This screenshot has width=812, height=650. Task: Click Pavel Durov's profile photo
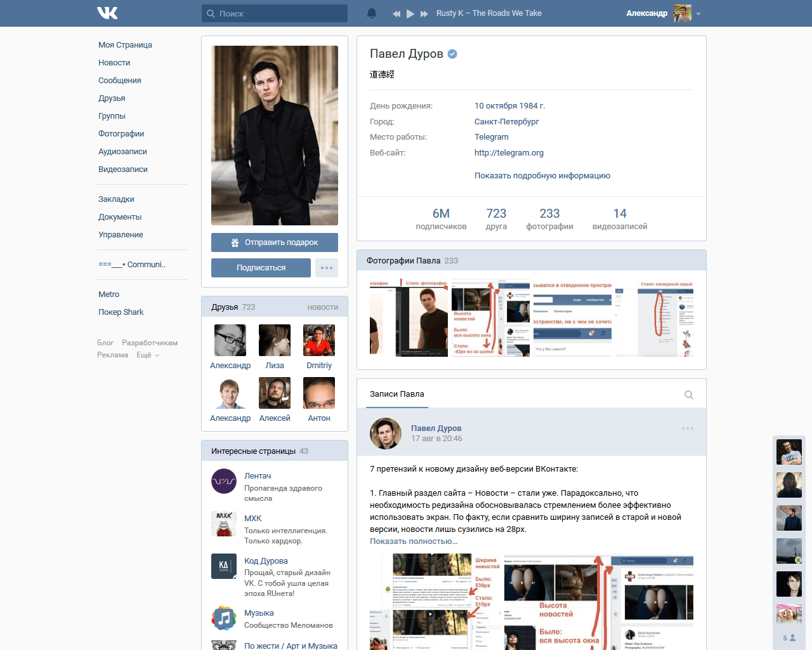tap(275, 135)
